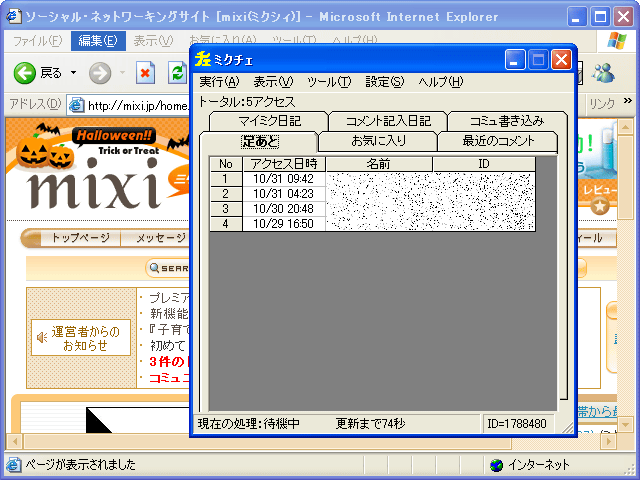This screenshot has height=480, width=640.
Task: Open 設定(S) menu in ミクチェ
Action: point(384,82)
